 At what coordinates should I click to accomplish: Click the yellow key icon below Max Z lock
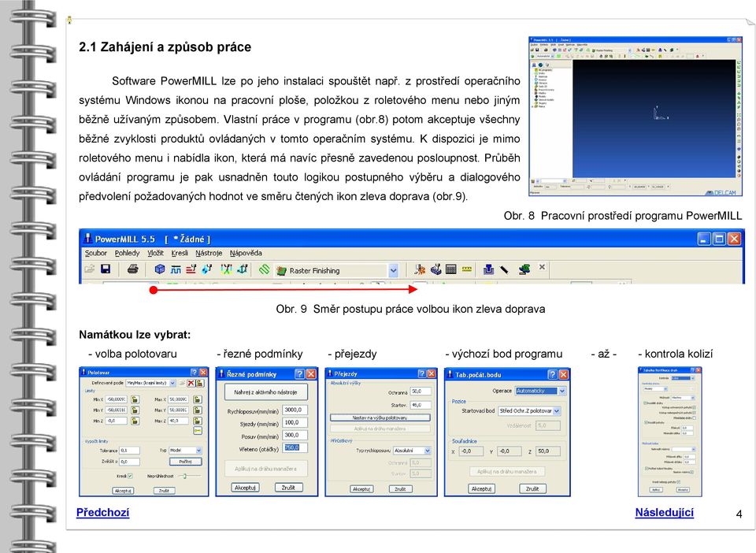pyautogui.click(x=197, y=431)
